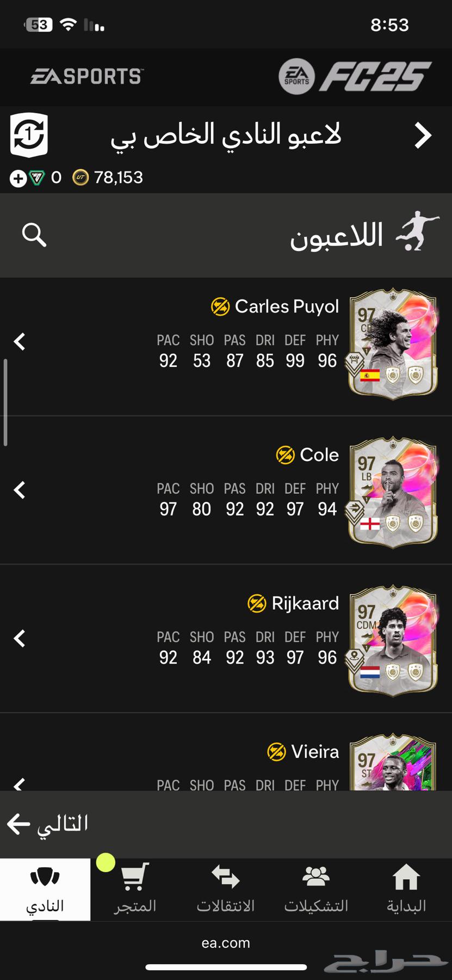
Task: Click the vertical list scrollbar
Action: (5, 402)
